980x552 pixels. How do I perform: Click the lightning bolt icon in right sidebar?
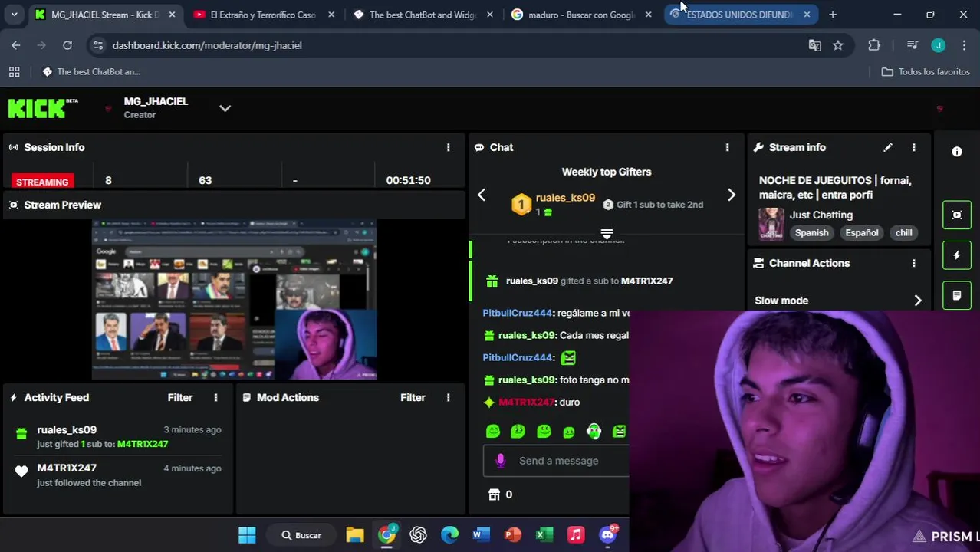[x=957, y=255]
